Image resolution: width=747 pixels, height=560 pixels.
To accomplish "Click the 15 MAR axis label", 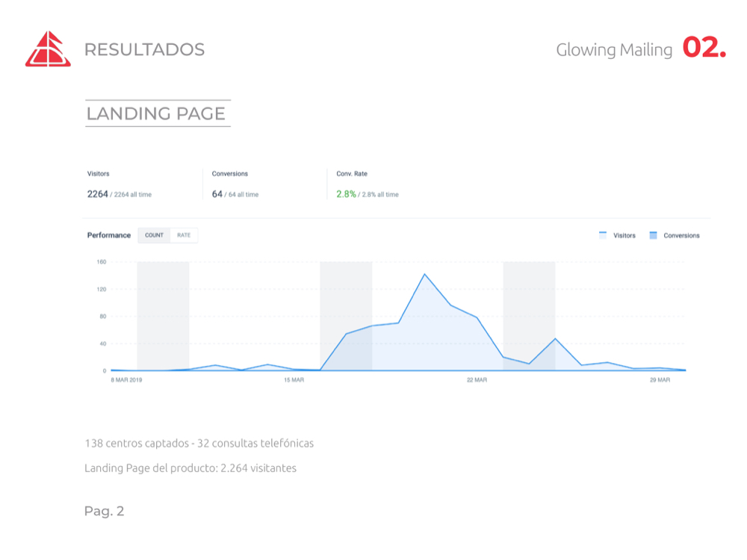I will pos(294,380).
